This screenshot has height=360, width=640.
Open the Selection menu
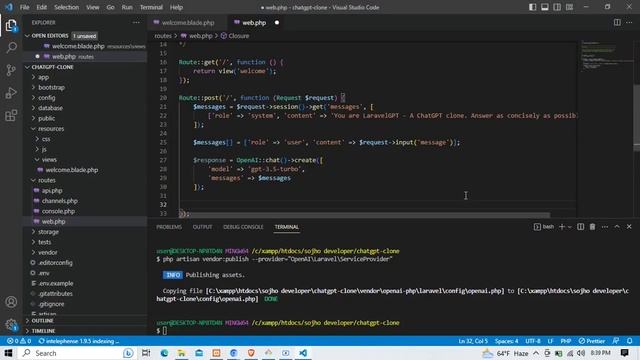click(x=67, y=7)
